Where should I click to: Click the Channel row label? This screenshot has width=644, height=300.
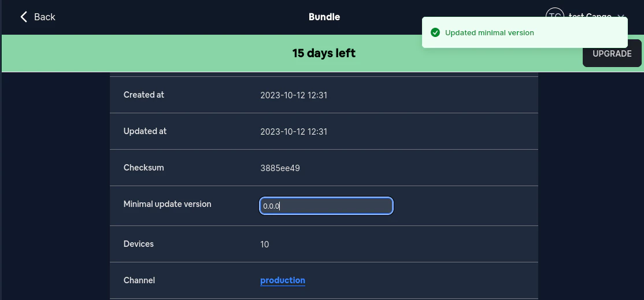pos(139,280)
